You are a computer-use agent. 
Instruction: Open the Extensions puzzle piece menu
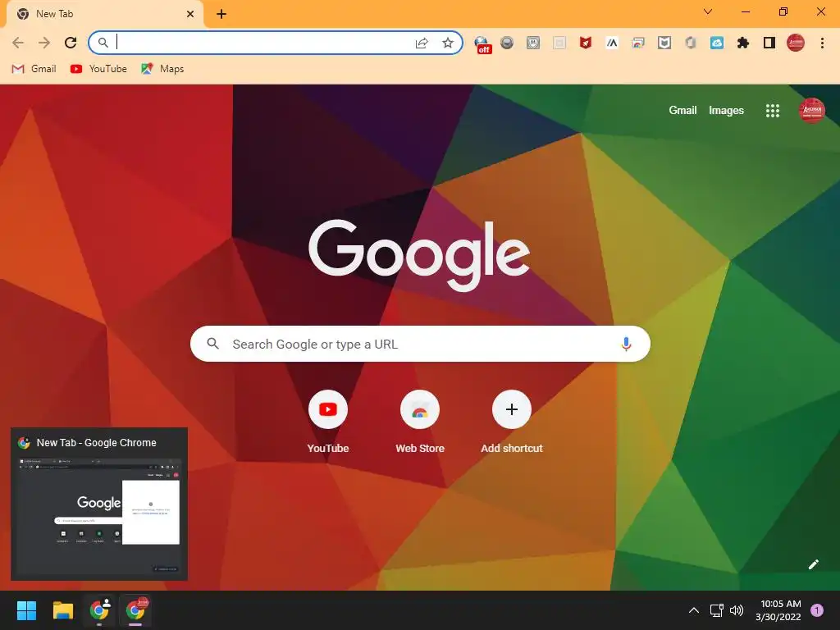(743, 43)
